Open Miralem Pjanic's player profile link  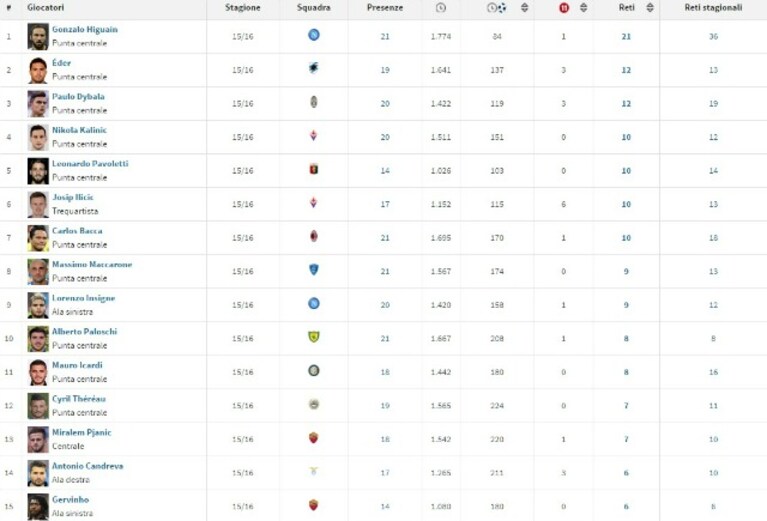coord(82,432)
